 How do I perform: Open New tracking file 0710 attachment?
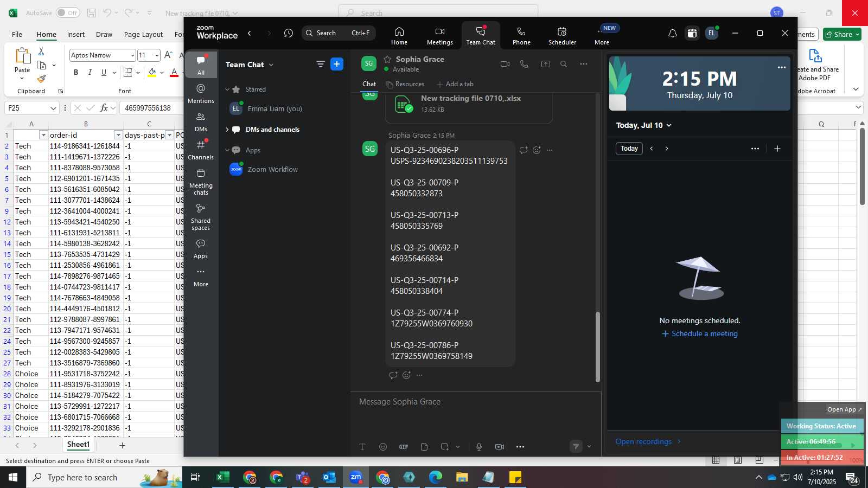[469, 104]
